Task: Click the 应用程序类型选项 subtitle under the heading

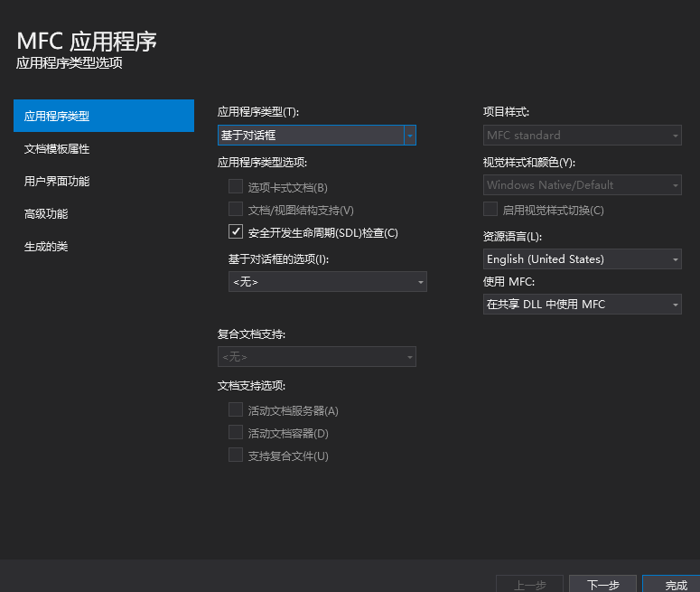Action: [70, 63]
